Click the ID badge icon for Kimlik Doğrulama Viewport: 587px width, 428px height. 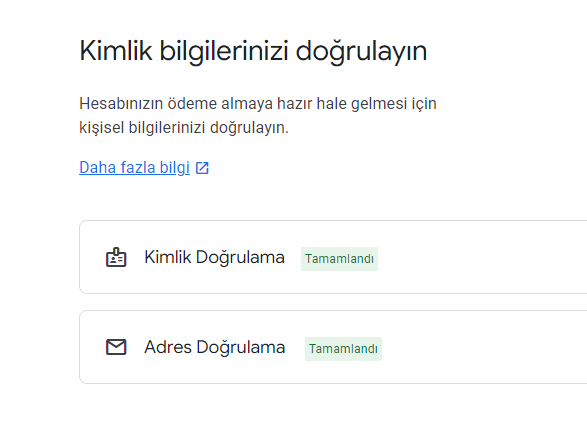[116, 257]
